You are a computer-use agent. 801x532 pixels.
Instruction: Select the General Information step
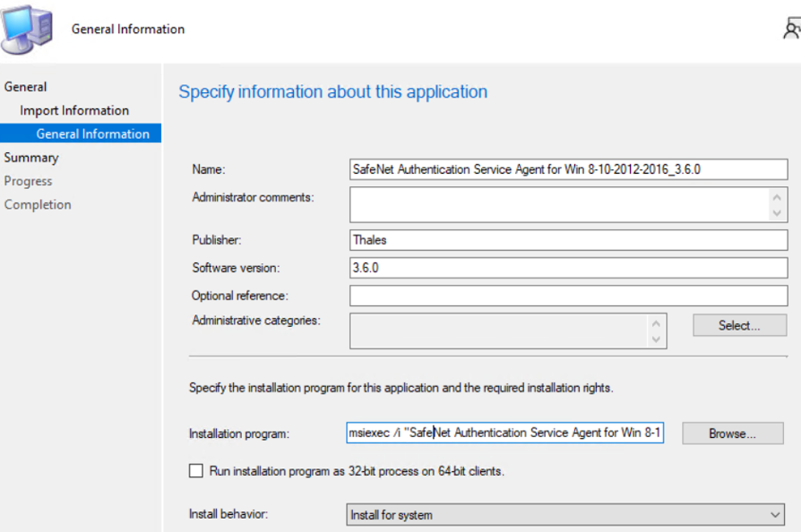(x=81, y=133)
